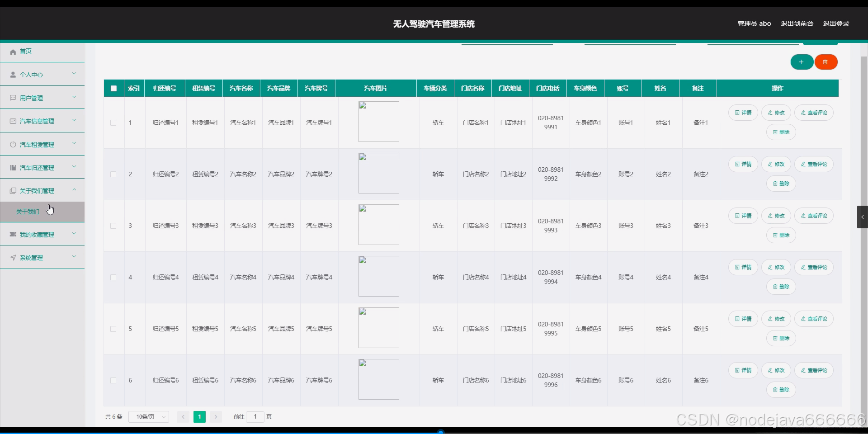Click 查看评论 for row 归还编号3
Screen dimensions: 868x434
814,216
